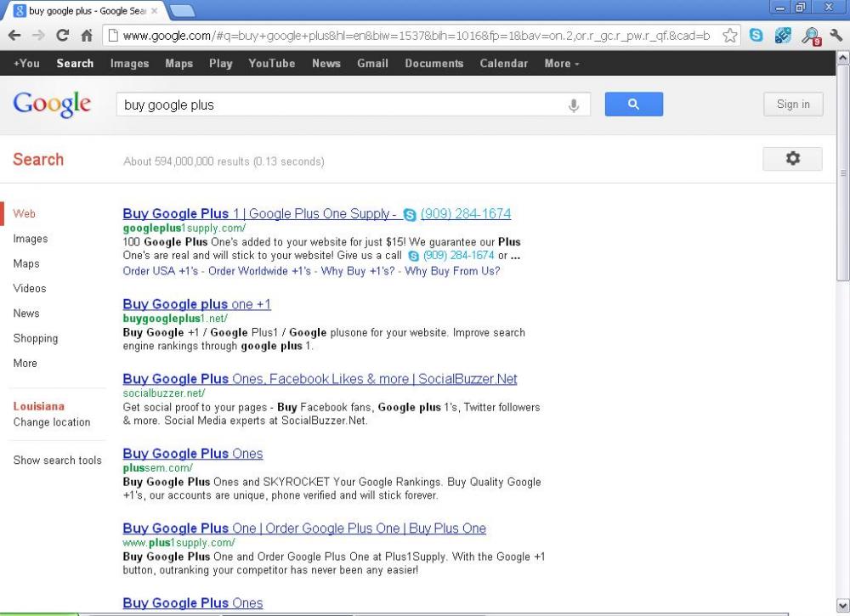This screenshot has width=850, height=616.
Task: Click Show search tools
Action: [57, 460]
